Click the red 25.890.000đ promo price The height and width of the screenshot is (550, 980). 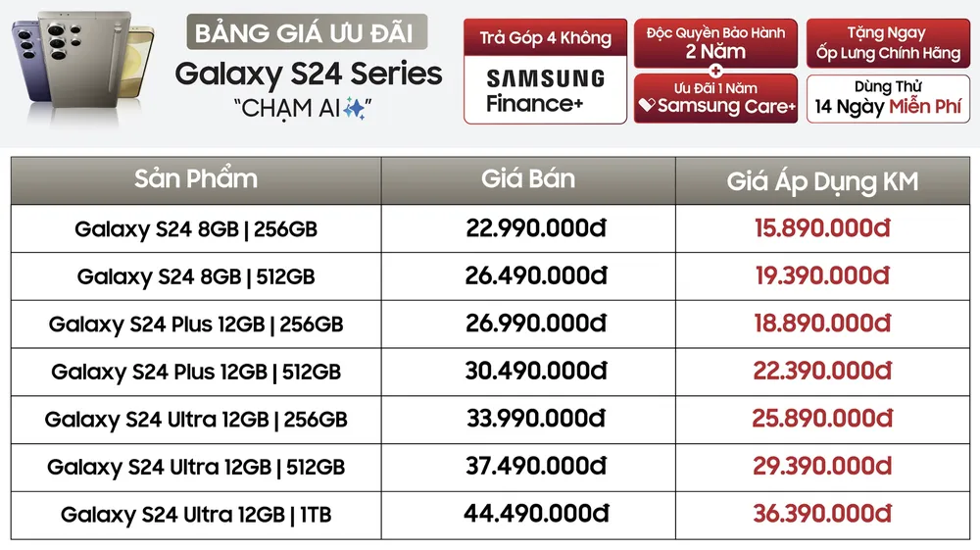click(821, 420)
